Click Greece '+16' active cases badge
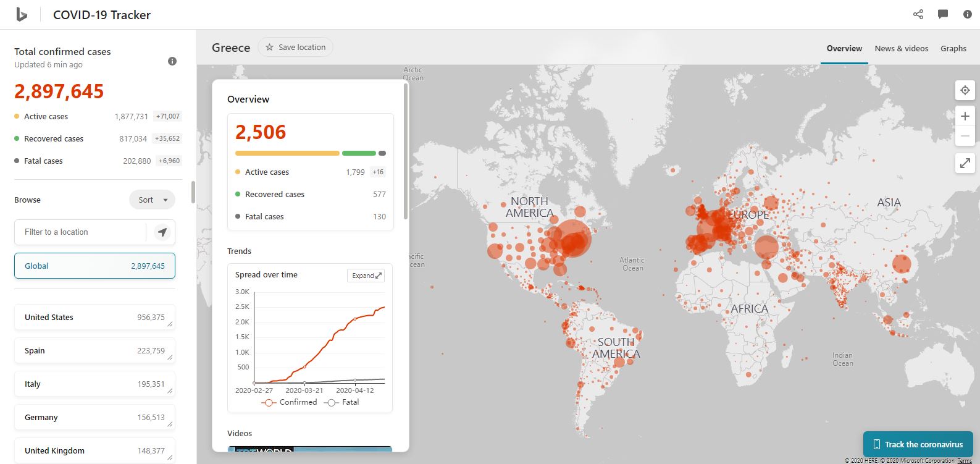Viewport: 980px width, 464px height. point(378,172)
